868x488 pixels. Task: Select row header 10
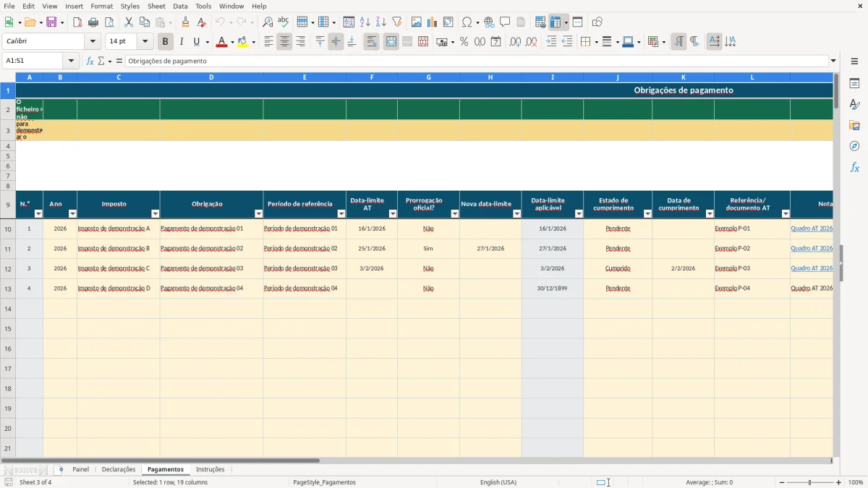pos(8,229)
